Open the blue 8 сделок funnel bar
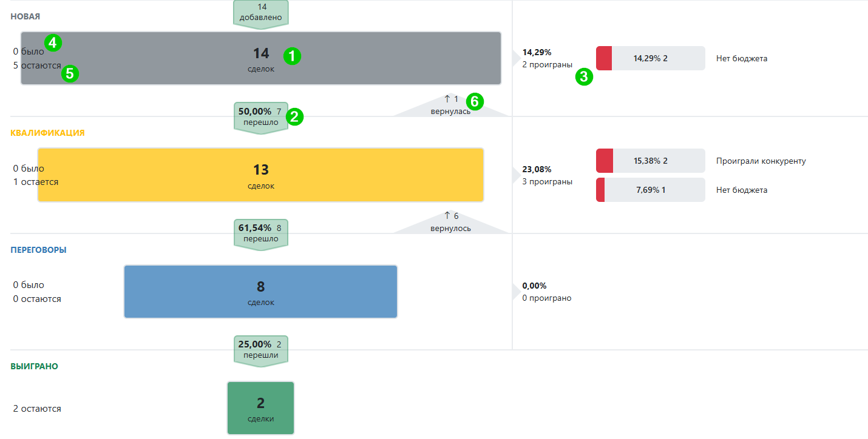 pos(260,291)
